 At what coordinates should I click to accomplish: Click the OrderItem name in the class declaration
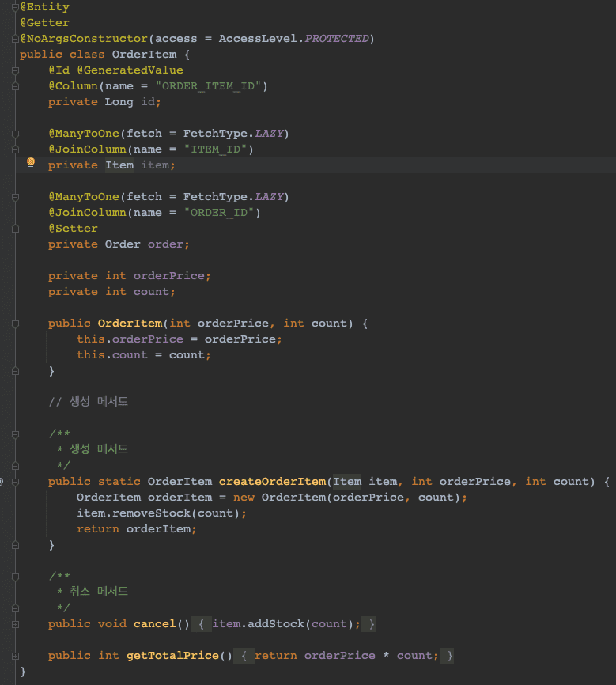click(144, 54)
